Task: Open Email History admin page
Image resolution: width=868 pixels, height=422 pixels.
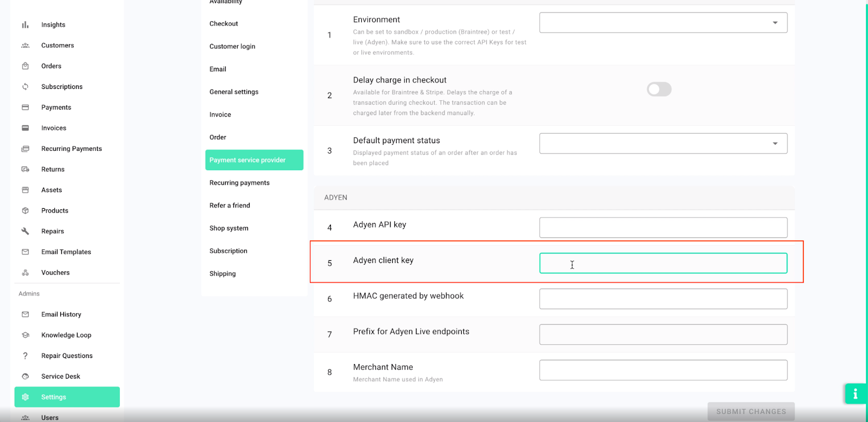Action: (x=61, y=315)
